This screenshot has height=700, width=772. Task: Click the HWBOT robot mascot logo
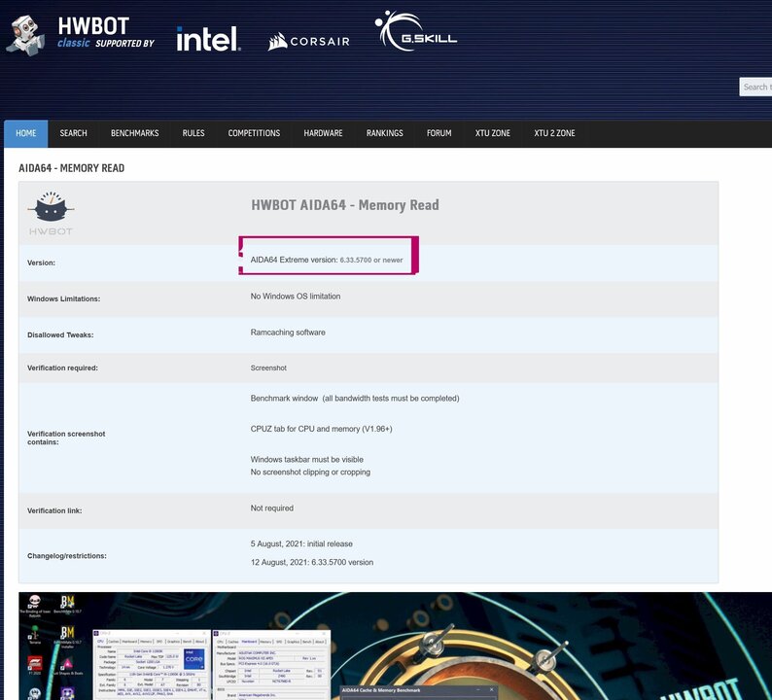coord(27,34)
